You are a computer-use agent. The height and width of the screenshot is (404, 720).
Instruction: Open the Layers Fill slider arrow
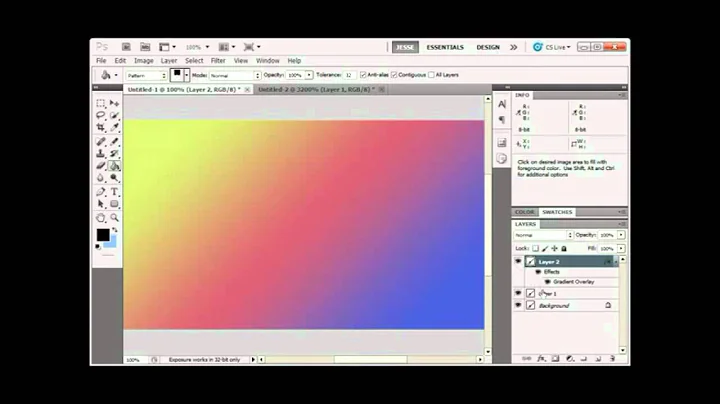coord(621,248)
